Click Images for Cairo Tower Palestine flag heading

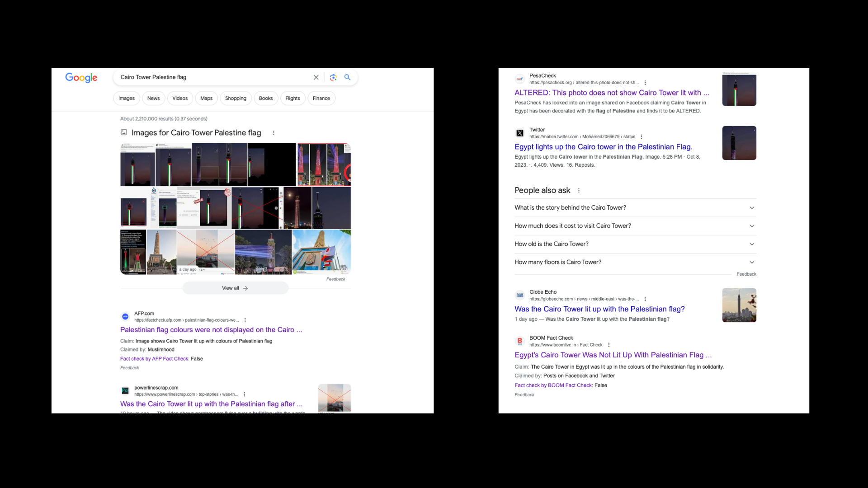click(196, 132)
